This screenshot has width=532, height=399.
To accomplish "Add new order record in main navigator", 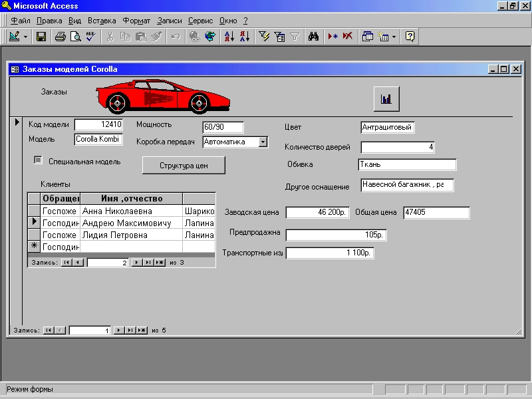I will 142,330.
